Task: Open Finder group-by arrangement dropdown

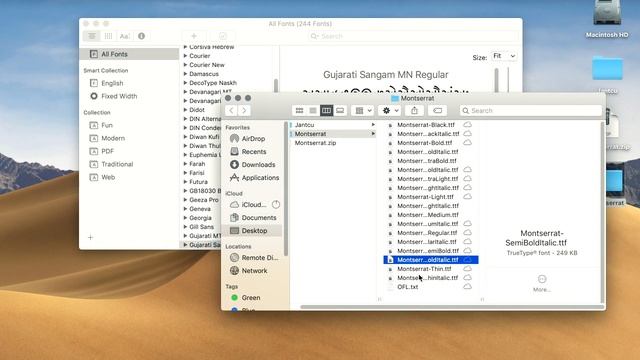Action: pyautogui.click(x=362, y=111)
